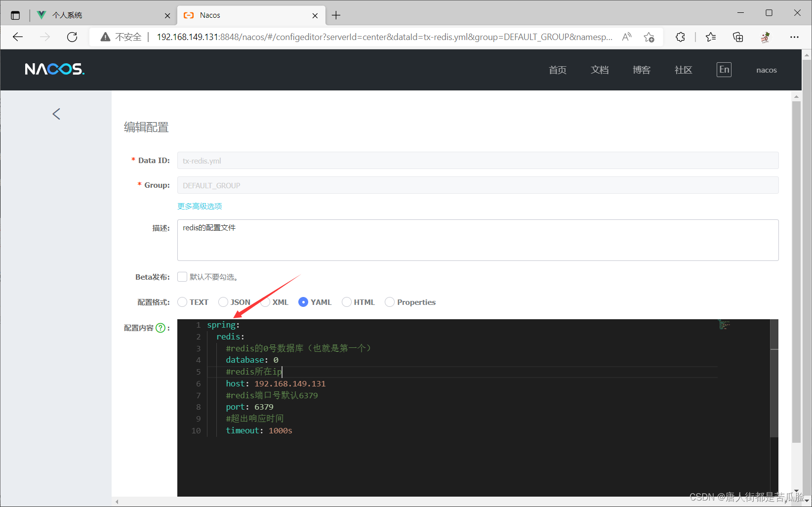Click the 配置内容 help question icon
The image size is (812, 507).
[161, 328]
